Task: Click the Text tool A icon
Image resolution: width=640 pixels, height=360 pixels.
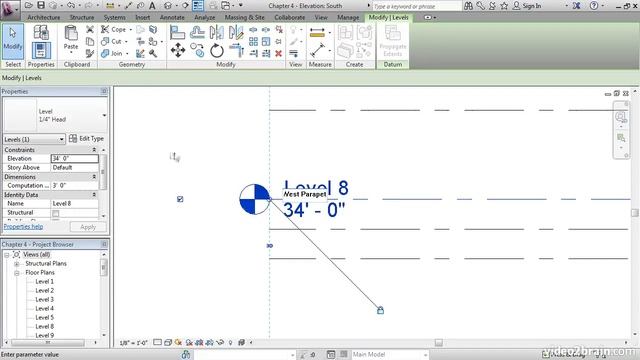Action: pos(152,6)
